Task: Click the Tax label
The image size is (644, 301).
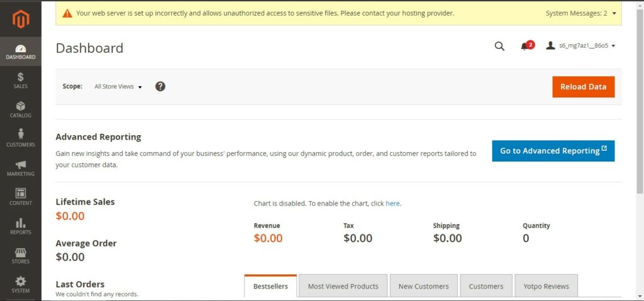Action: (x=348, y=226)
